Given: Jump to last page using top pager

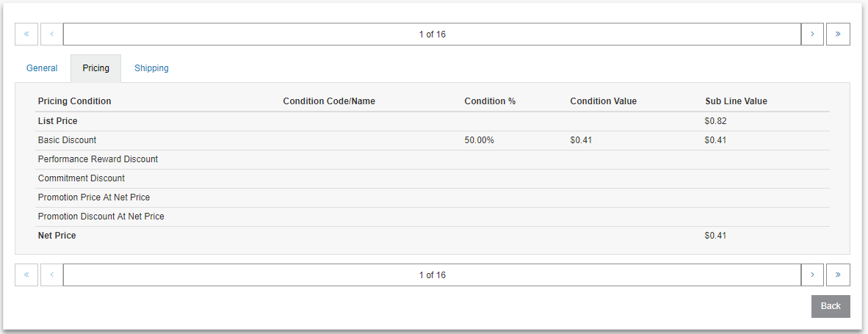Looking at the screenshot, I should (x=838, y=34).
